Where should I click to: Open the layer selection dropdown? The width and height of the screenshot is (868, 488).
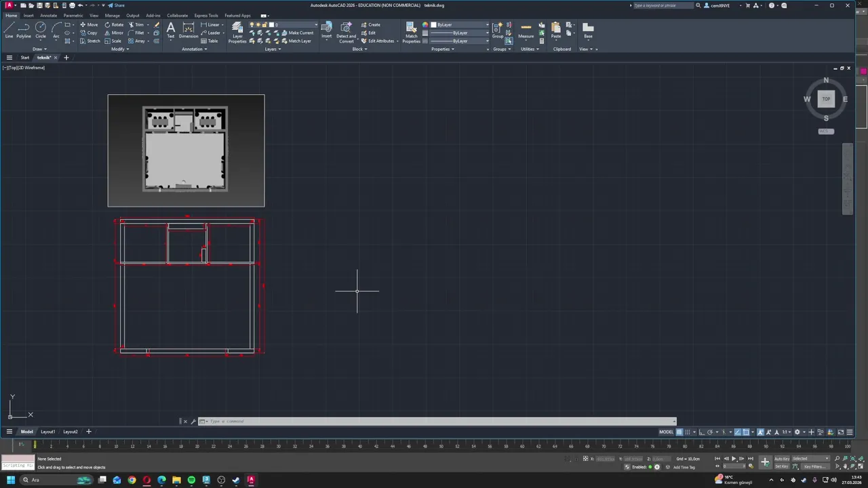pos(283,24)
